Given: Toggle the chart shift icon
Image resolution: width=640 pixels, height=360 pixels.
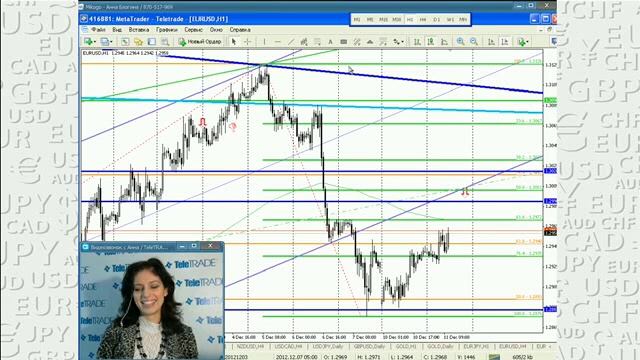Looking at the screenshot, I should pos(505,42).
